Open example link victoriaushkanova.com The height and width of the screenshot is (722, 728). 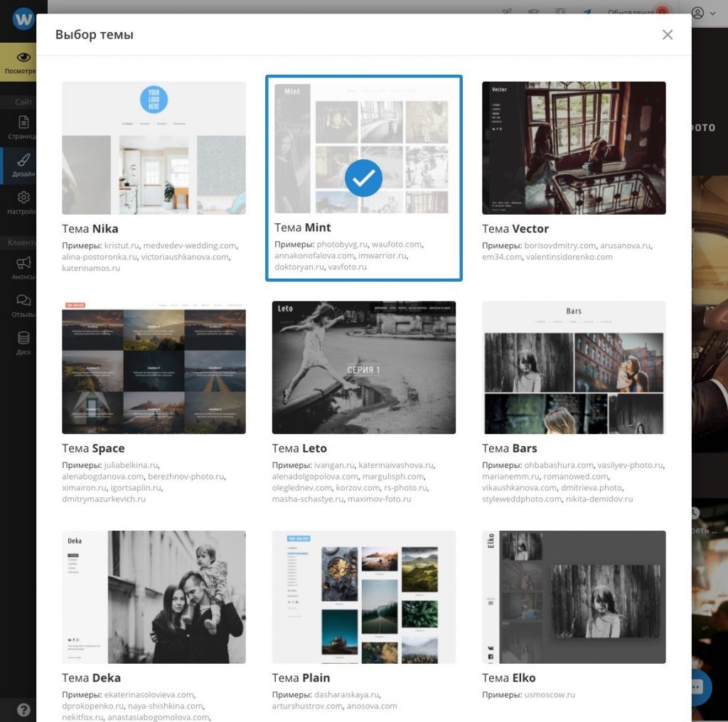(185, 257)
